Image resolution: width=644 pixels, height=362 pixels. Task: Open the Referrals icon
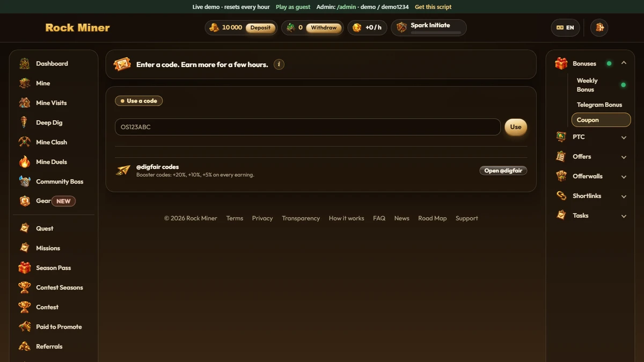pyautogui.click(x=25, y=346)
